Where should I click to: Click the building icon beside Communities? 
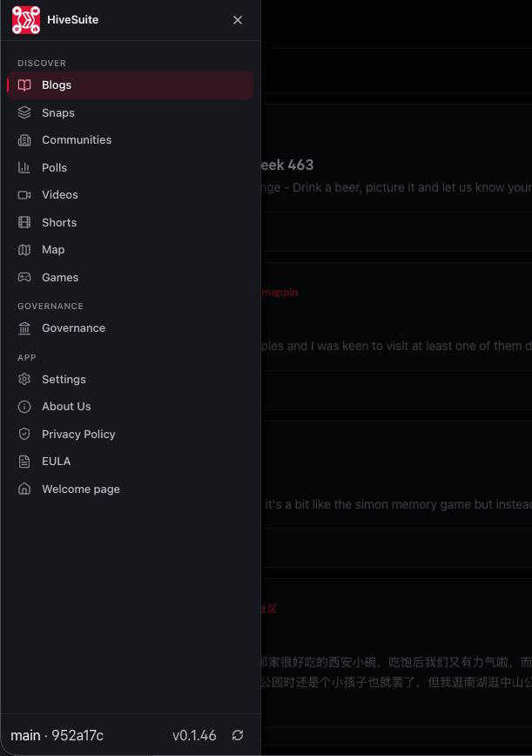(x=24, y=140)
